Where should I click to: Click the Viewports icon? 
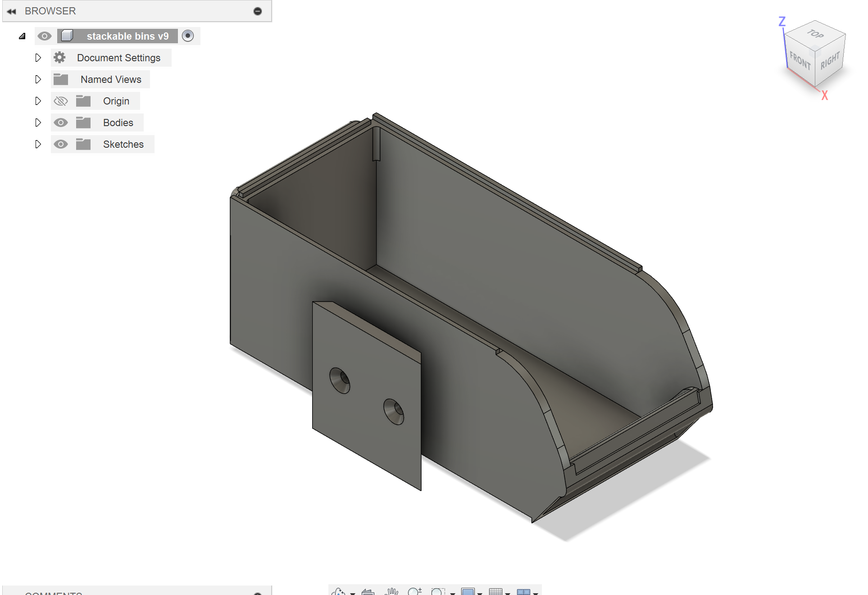pyautogui.click(x=524, y=592)
